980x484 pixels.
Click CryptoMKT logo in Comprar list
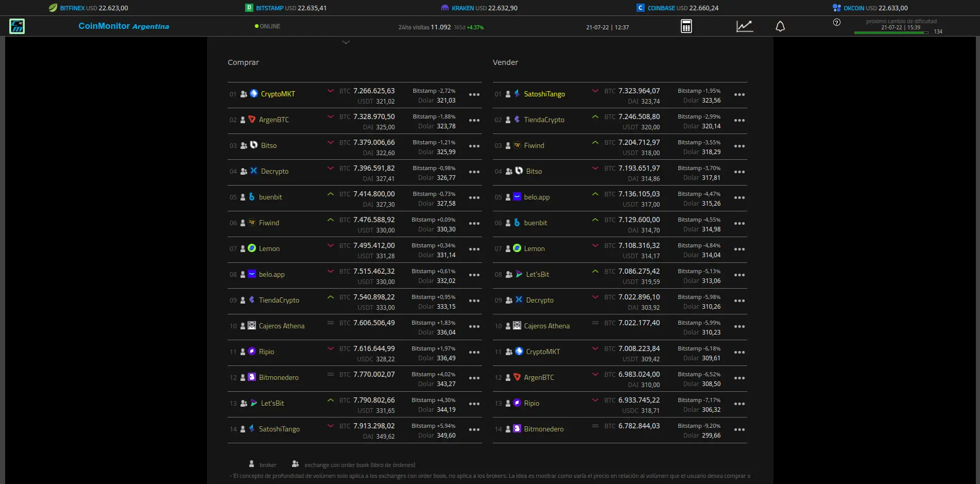(254, 93)
